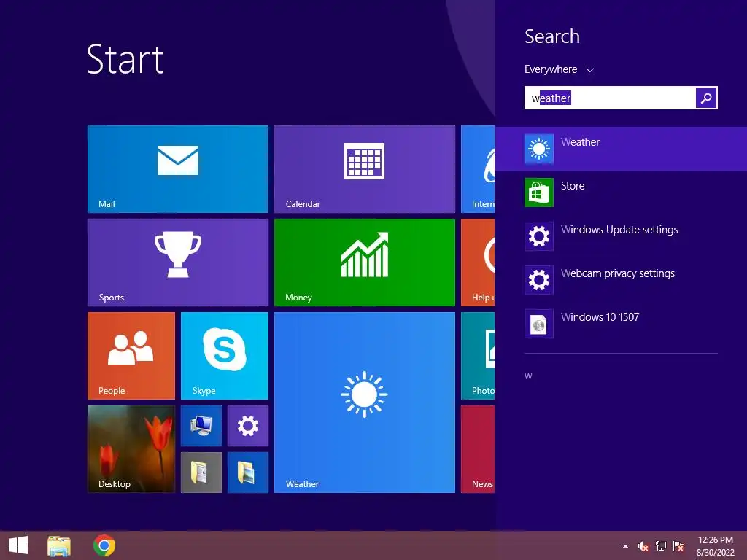Launch the Skype tile
The width and height of the screenshot is (747, 560).
tap(225, 356)
